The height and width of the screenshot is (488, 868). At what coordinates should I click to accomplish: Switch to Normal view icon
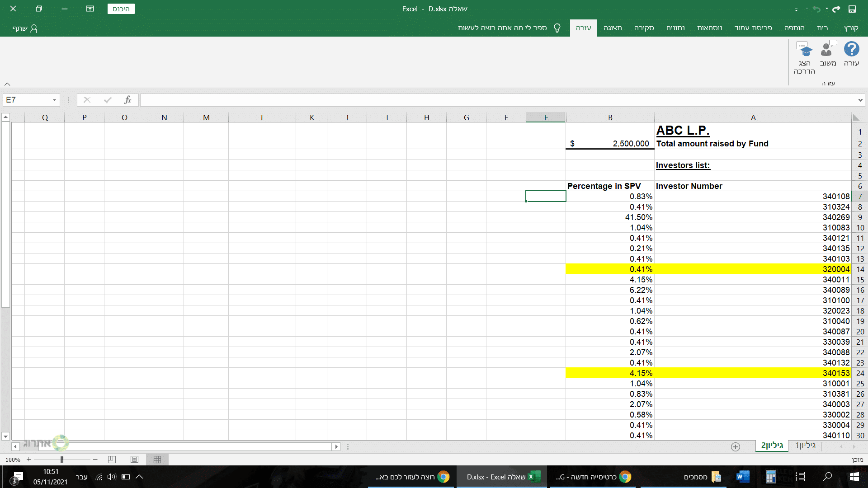coord(157,460)
